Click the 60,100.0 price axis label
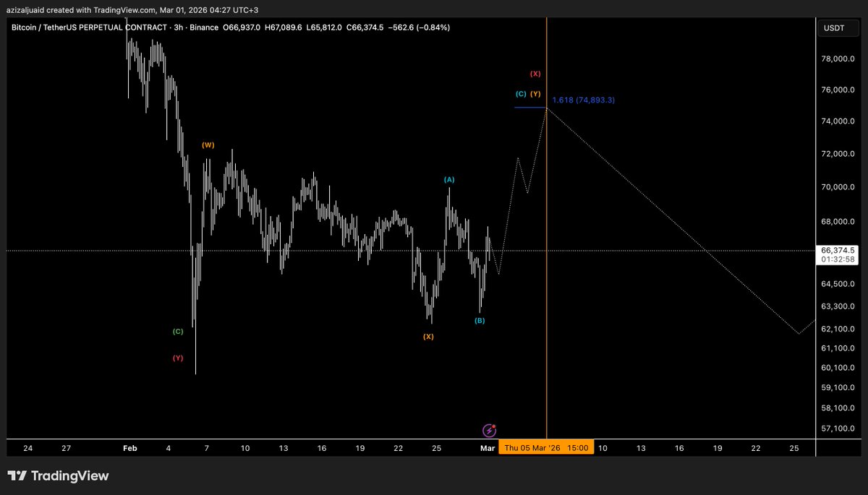 (839, 369)
